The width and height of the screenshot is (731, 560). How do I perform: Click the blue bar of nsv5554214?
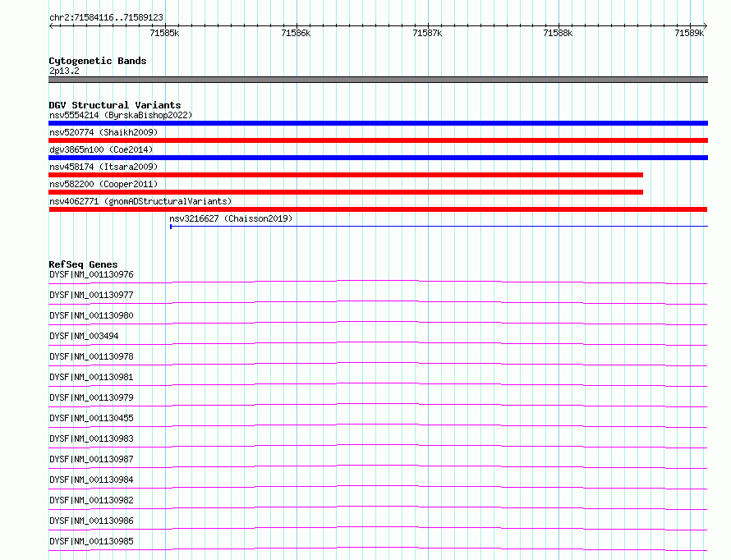(378, 123)
